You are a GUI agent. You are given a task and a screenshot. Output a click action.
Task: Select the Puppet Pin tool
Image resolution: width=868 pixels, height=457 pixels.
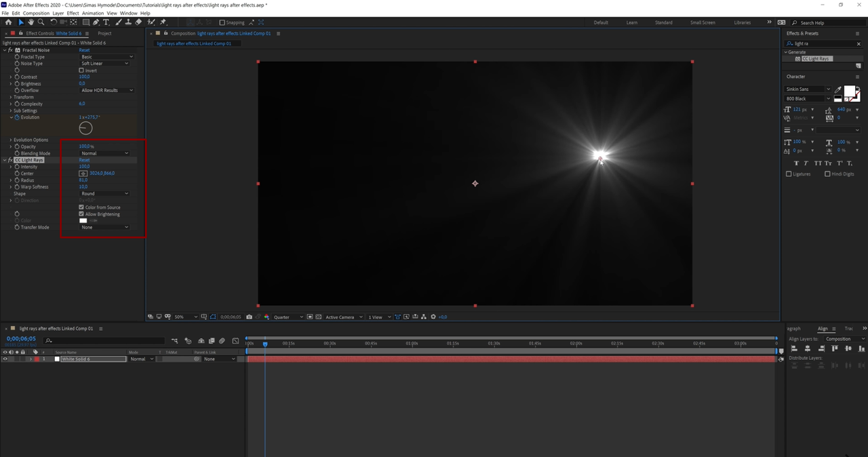pyautogui.click(x=163, y=22)
